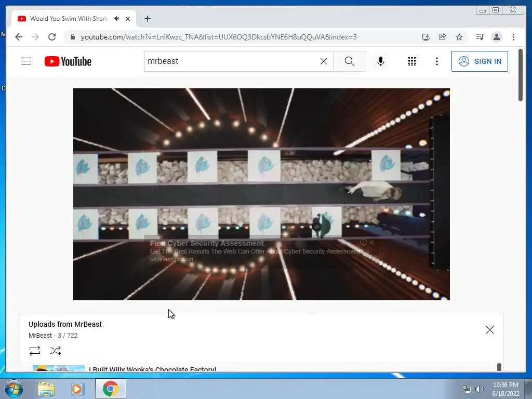Go forward with the browser arrow

35,37
